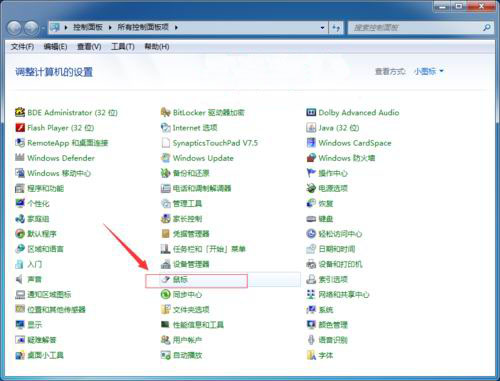Open Windows 移动中心 link
Viewport: 500px width, 381px height.
pos(59,173)
